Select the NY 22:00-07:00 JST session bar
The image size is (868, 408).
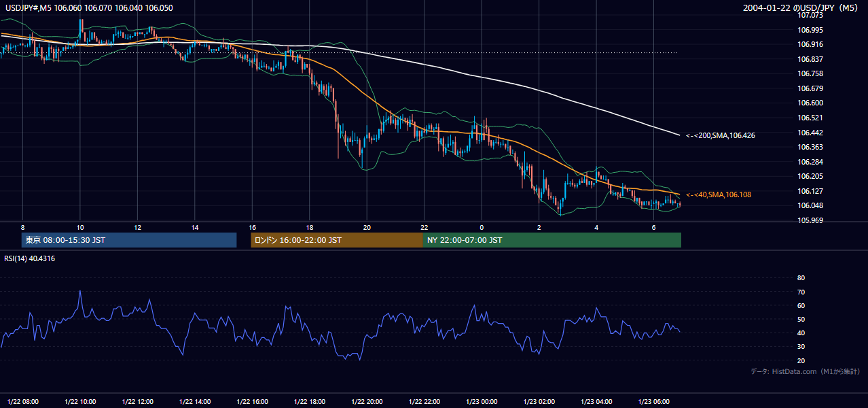coord(552,240)
